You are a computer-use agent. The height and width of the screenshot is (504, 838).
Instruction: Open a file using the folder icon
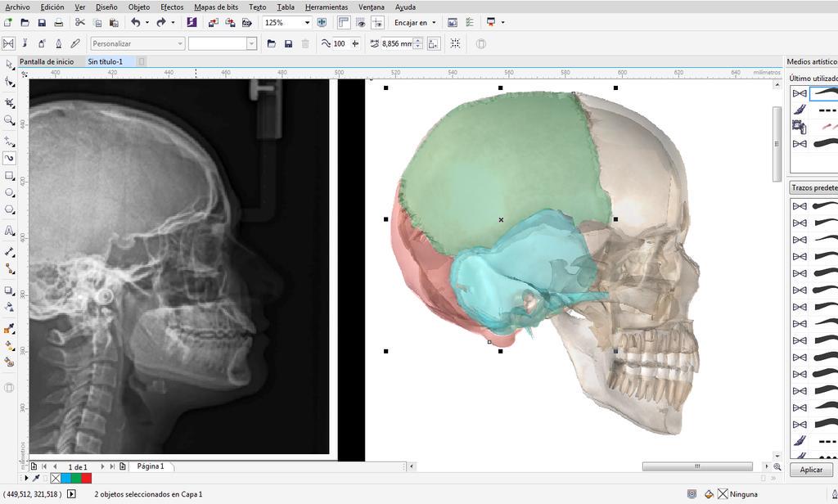coord(25,22)
